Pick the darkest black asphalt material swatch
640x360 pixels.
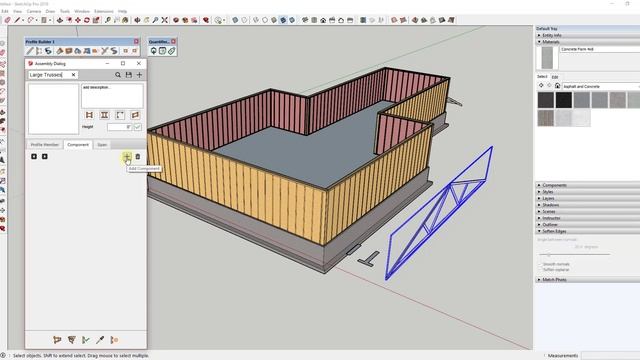[564, 100]
